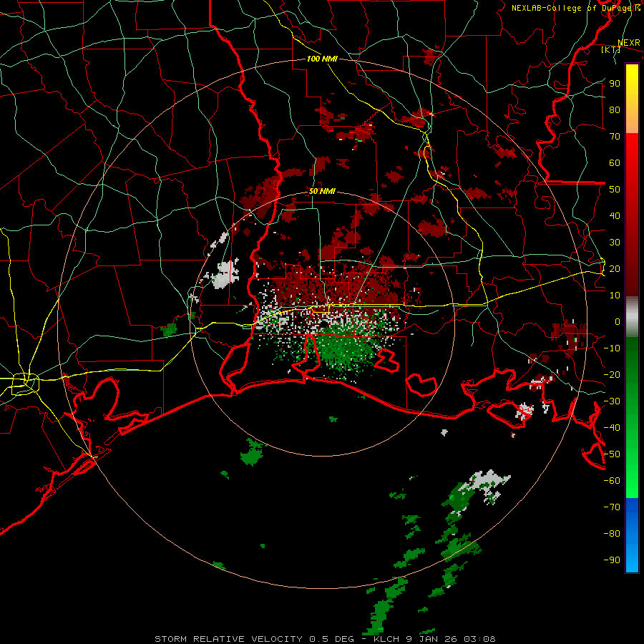Click the "NEXR" label above the scale
Image resolution: width=644 pixels, height=644 pixels.
click(629, 43)
